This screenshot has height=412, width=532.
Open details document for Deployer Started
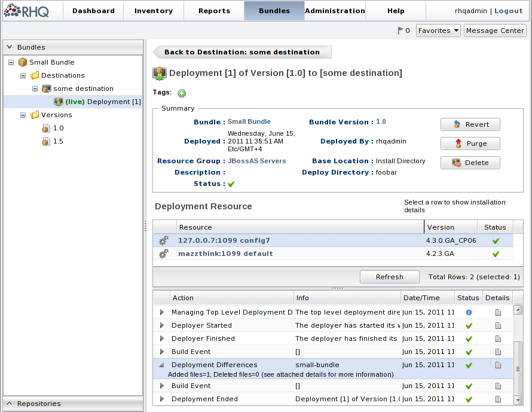coord(498,325)
